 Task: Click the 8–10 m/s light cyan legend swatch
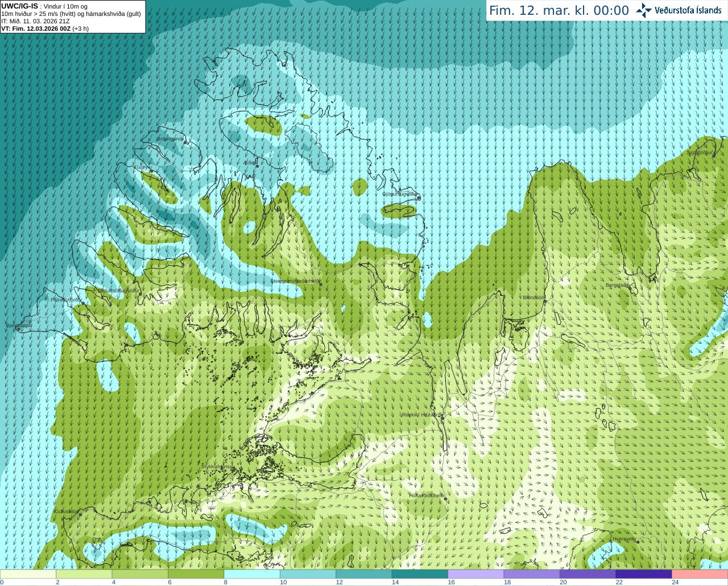click(x=252, y=574)
